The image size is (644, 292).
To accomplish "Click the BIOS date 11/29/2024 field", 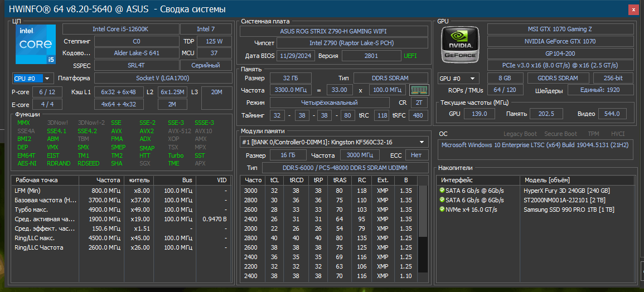I will [x=296, y=56].
